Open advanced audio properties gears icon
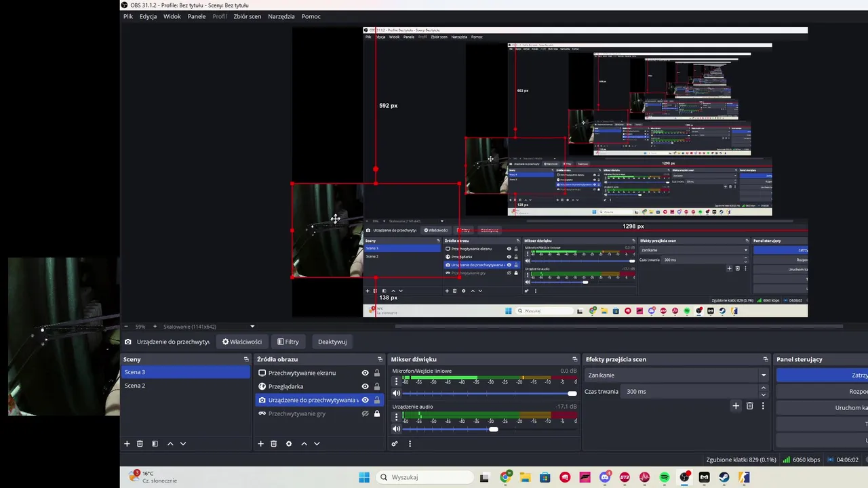The width and height of the screenshot is (868, 488). pos(395,444)
